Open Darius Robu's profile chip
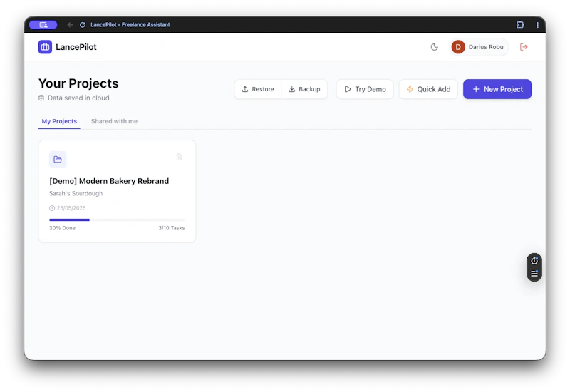This screenshot has width=570, height=392. point(479,47)
